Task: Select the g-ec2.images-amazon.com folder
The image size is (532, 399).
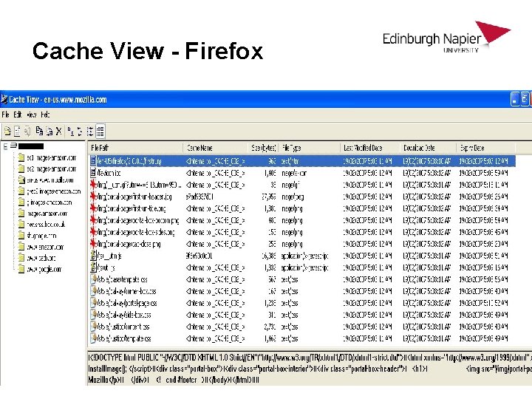Action: (x=50, y=191)
